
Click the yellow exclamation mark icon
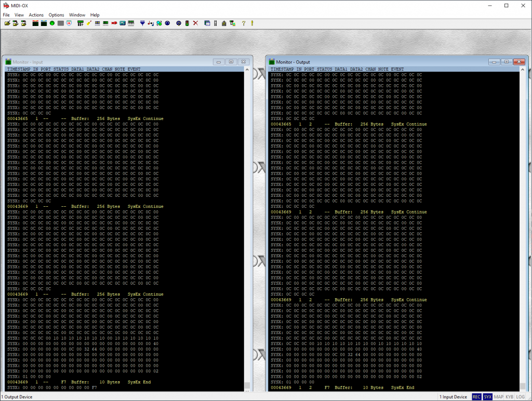pos(252,23)
